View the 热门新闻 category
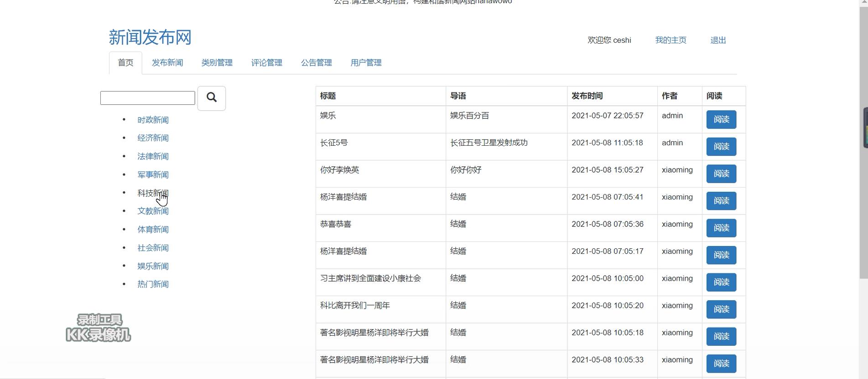868x379 pixels. (153, 284)
